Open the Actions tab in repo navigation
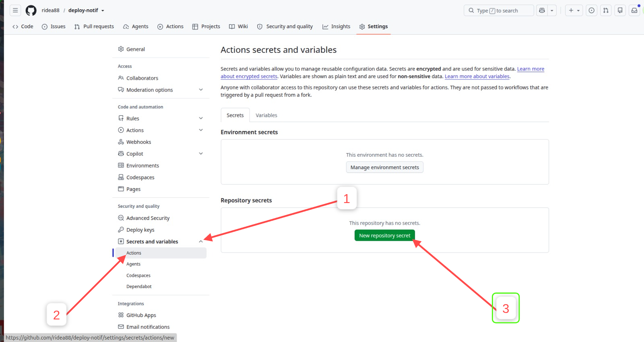The image size is (644, 342). click(170, 27)
